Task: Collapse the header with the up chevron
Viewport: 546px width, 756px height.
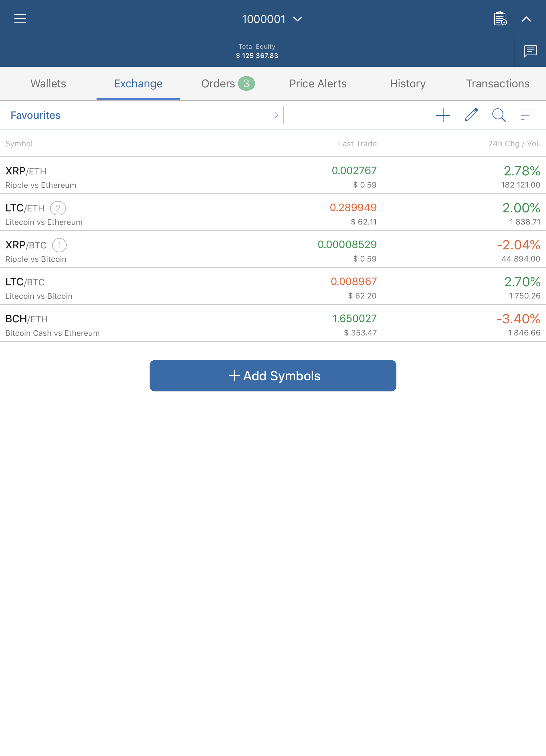Action: [526, 19]
